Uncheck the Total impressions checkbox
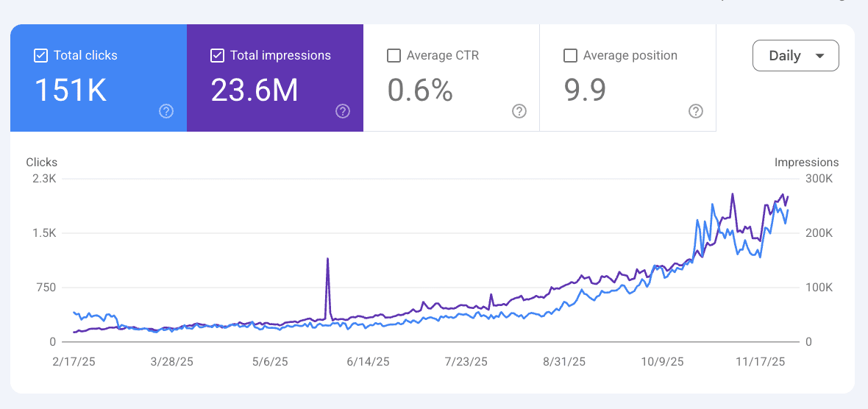The height and width of the screenshot is (409, 868). click(217, 55)
